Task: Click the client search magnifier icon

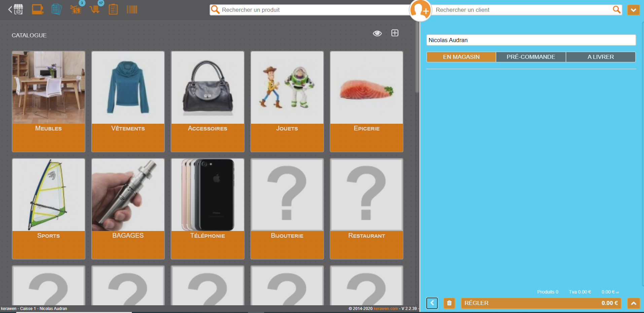Action: coord(616,9)
